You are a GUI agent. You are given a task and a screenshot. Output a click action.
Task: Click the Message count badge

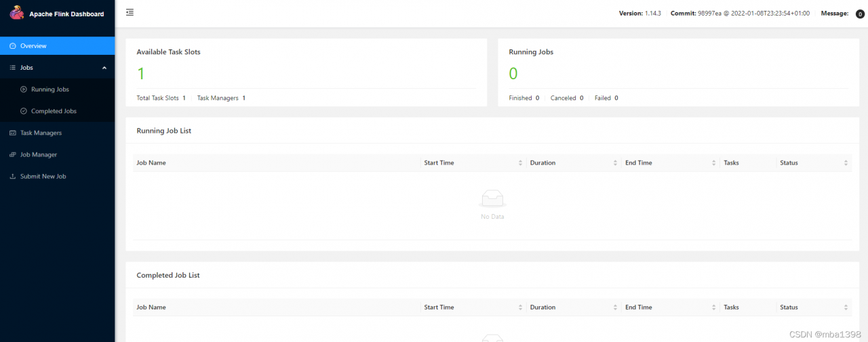[860, 14]
